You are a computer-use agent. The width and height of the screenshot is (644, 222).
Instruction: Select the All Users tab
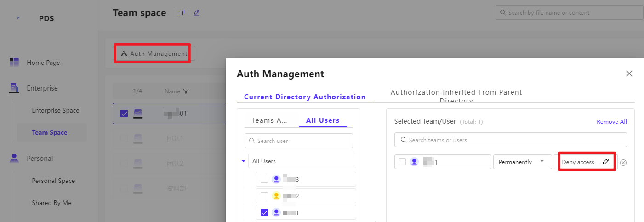[323, 120]
